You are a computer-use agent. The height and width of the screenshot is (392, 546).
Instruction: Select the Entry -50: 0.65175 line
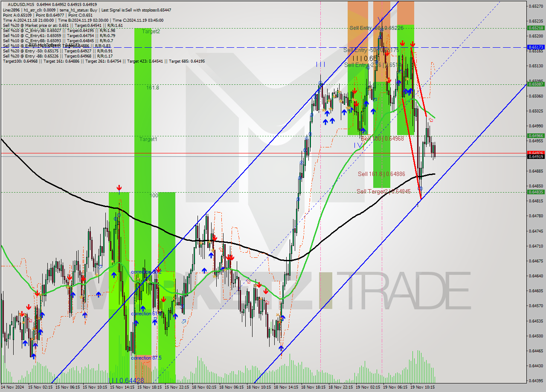point(58,51)
